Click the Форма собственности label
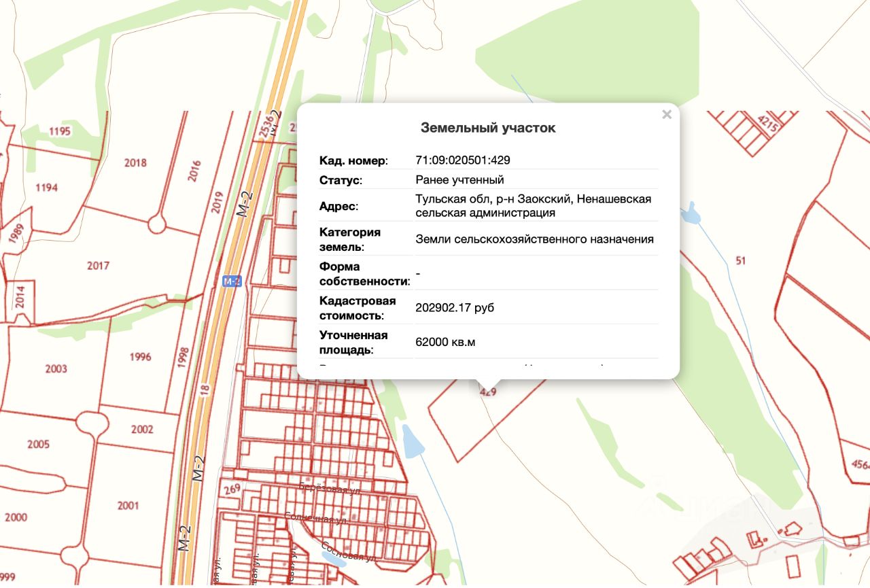 [365, 273]
